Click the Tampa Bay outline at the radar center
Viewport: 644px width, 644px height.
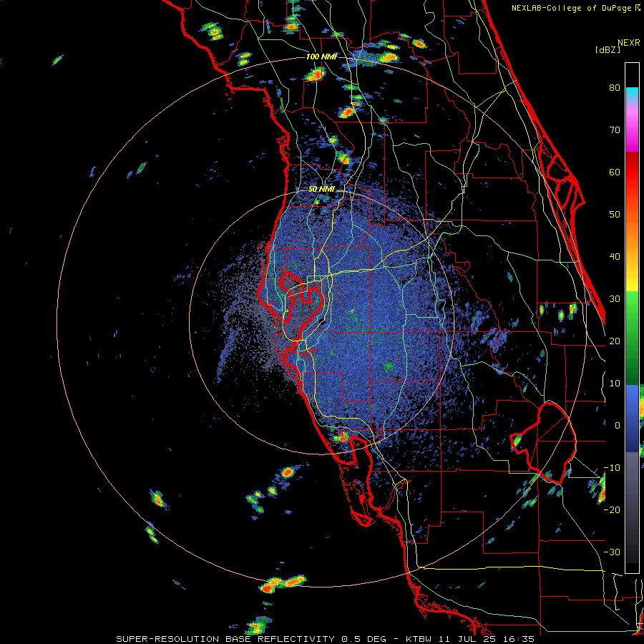[302, 306]
